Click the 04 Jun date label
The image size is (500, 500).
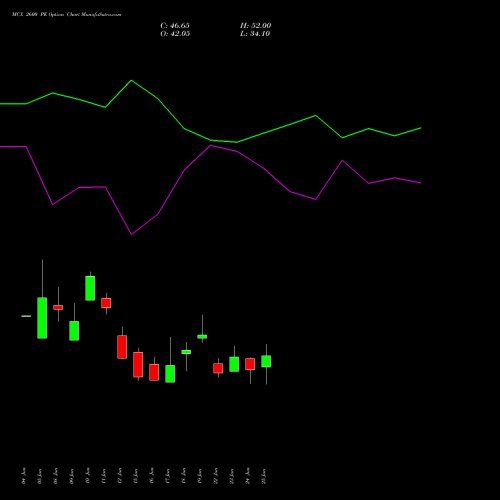pos(24,476)
